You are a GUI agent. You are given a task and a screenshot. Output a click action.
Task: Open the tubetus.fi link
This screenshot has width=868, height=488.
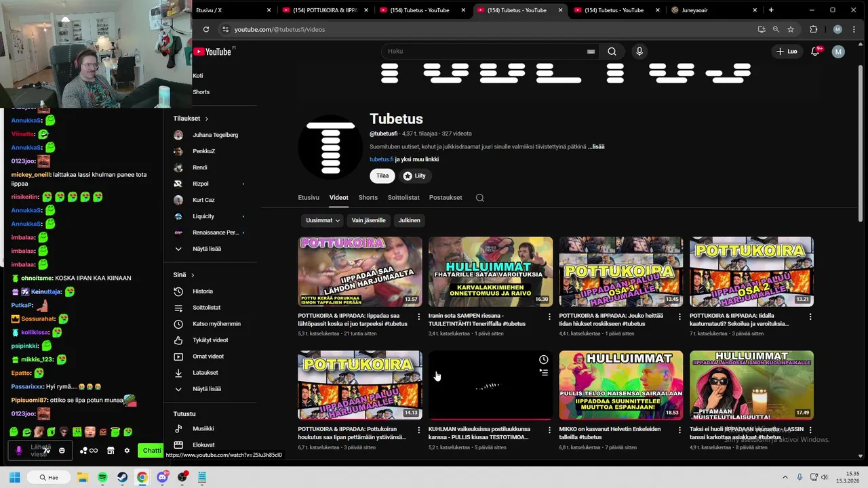point(381,159)
